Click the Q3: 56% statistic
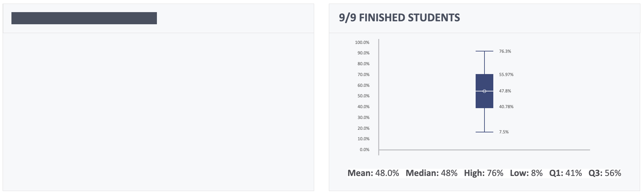 [x=605, y=173]
